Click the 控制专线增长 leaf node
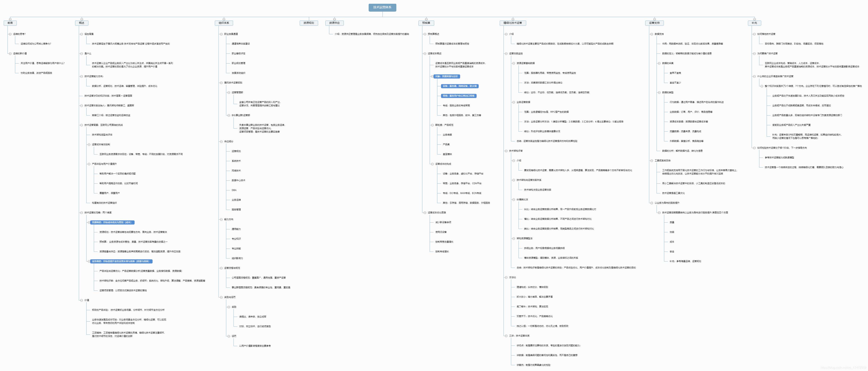Viewport: 868px width, 371px height. (x=442, y=252)
